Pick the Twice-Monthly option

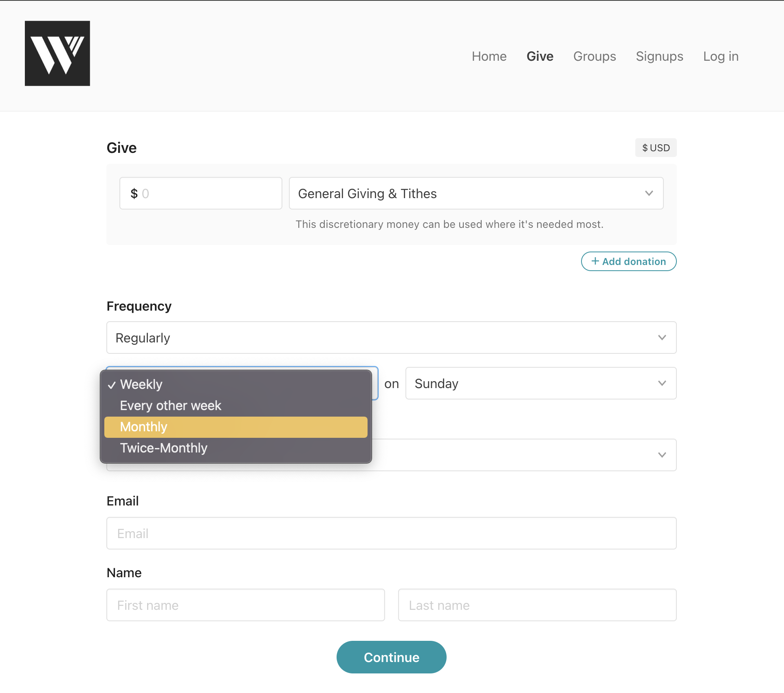pyautogui.click(x=163, y=448)
